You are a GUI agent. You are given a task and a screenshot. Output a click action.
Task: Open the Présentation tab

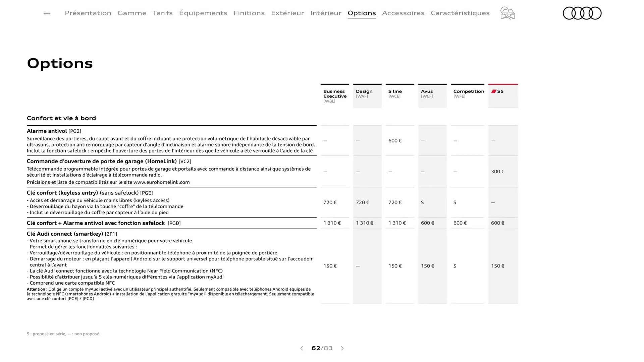point(88,13)
